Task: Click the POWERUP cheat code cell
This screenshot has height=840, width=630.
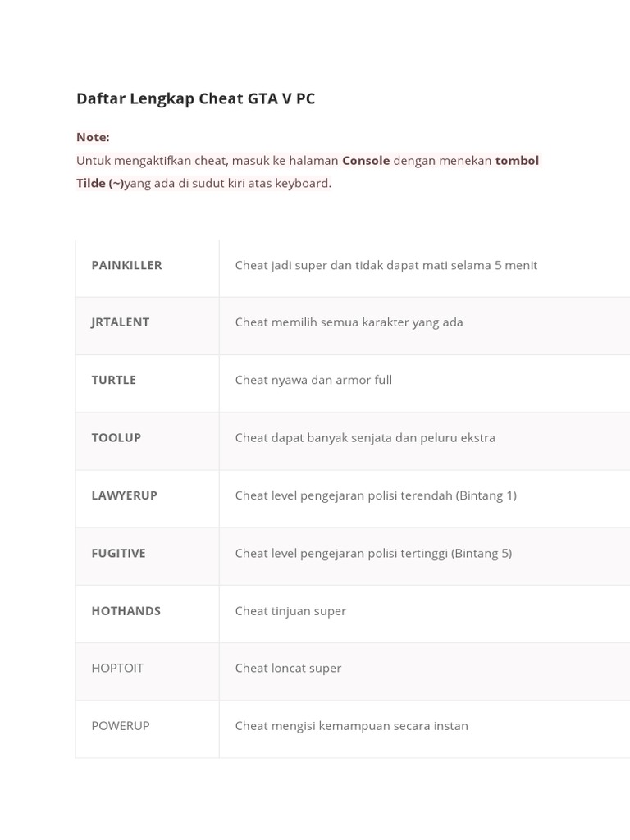Action: [121, 725]
